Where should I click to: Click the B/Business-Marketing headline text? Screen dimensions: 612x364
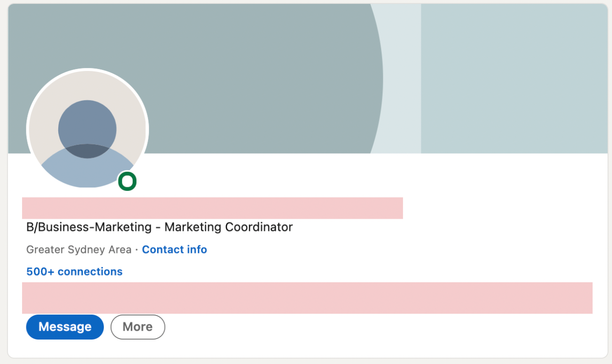pyautogui.click(x=89, y=227)
